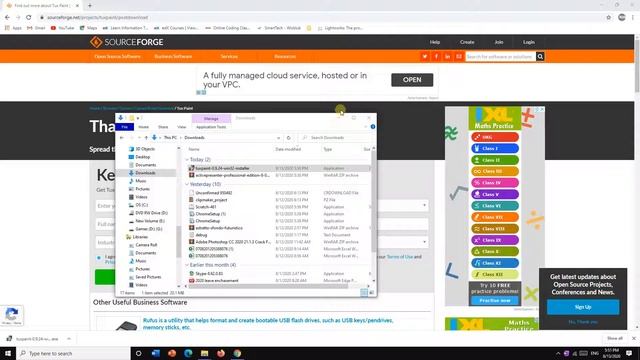Collapse the Yesterday (10) group

[187, 184]
